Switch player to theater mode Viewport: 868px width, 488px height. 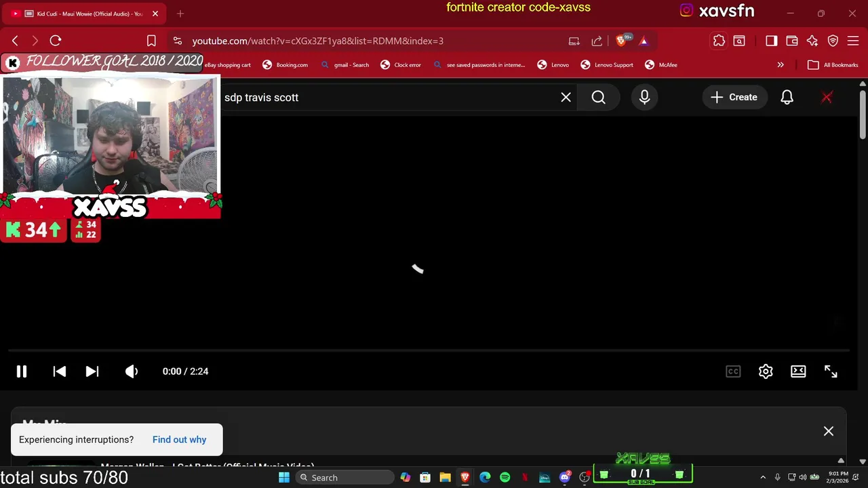pyautogui.click(x=798, y=371)
